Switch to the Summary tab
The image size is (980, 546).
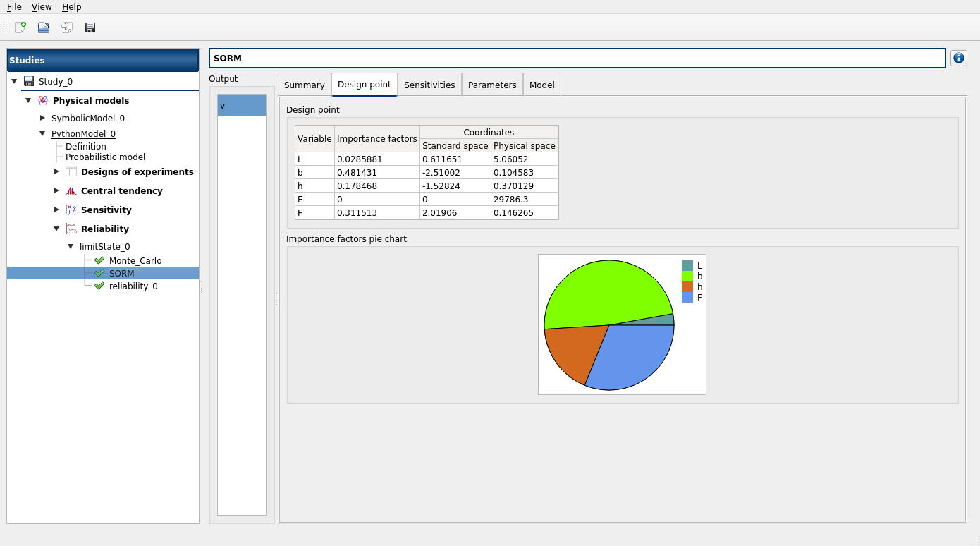pos(305,85)
